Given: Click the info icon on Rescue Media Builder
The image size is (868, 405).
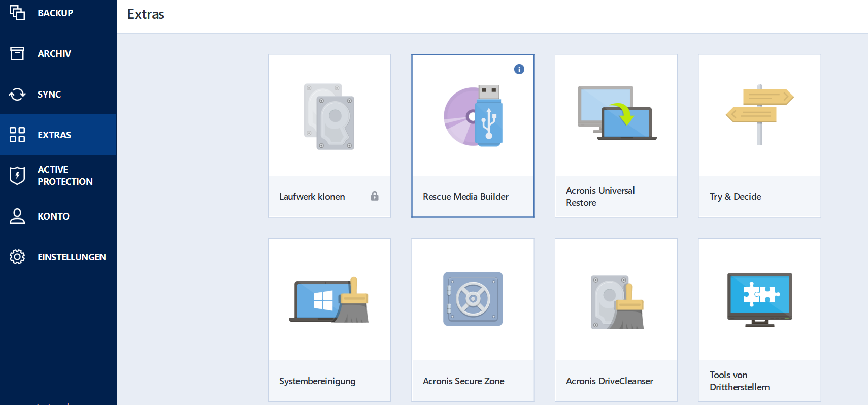Looking at the screenshot, I should (519, 69).
